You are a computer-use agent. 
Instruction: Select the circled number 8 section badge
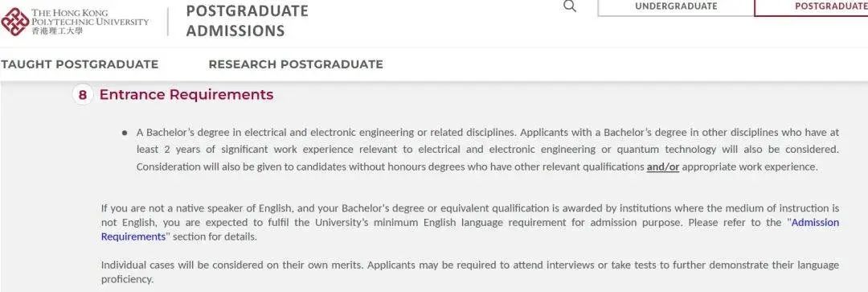(x=83, y=95)
